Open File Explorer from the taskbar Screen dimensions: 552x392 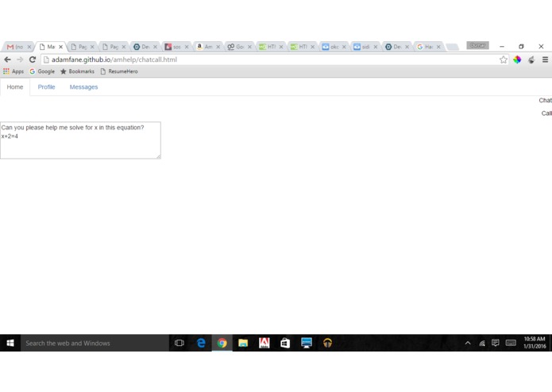(x=243, y=343)
